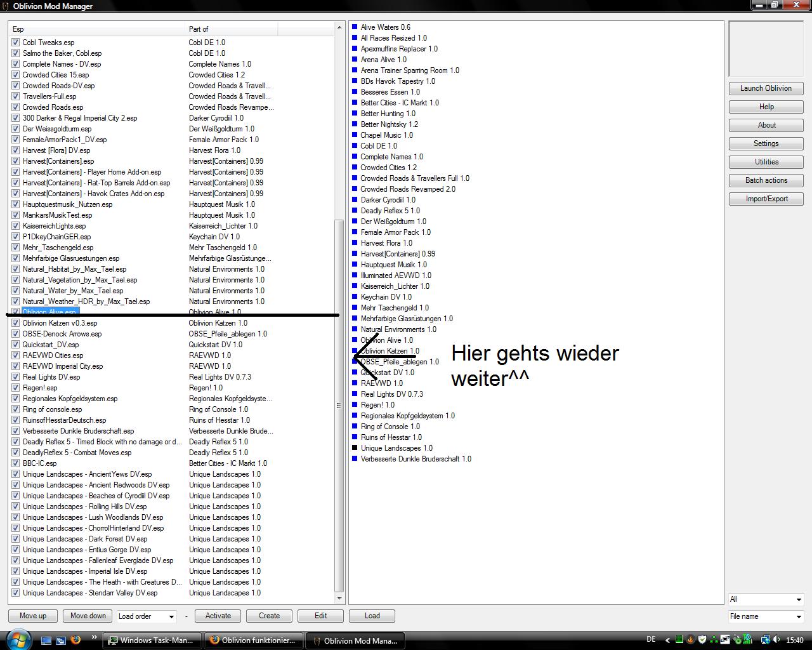Uncheck the Cobl Tweaks.esp checkbox
This screenshot has width=812, height=650.
coord(15,43)
